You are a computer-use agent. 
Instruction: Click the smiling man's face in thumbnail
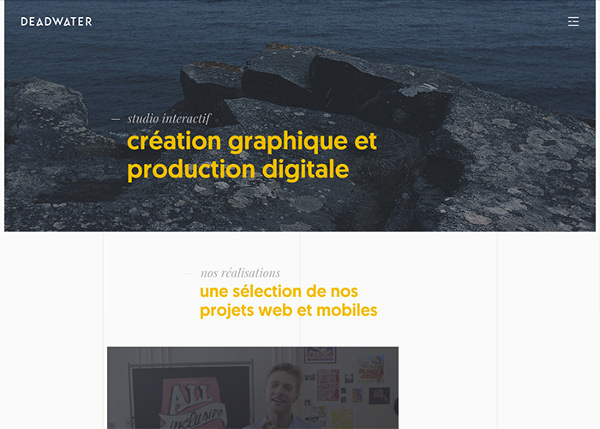pos(282,387)
